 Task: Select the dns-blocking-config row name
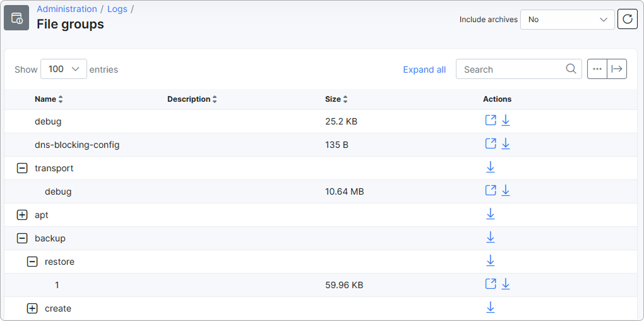(77, 145)
